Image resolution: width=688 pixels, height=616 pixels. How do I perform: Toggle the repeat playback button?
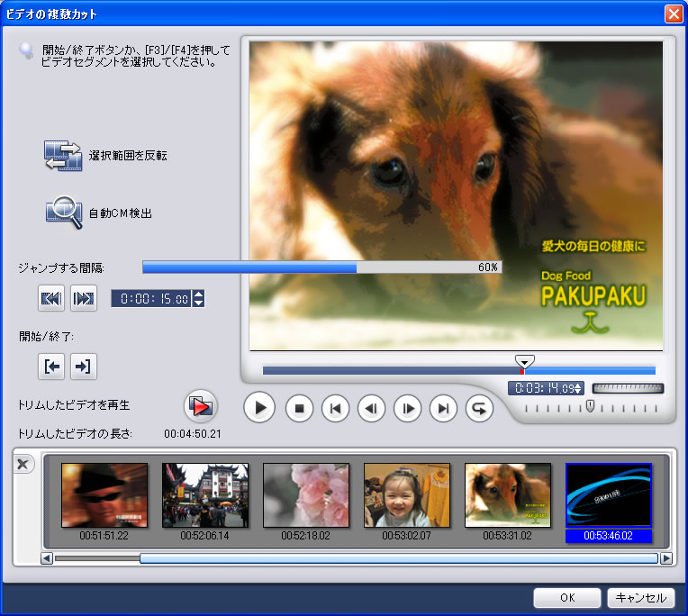tap(479, 409)
